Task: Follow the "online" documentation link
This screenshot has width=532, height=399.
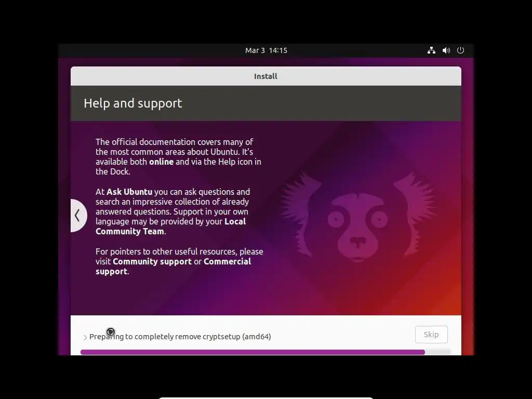Action: tap(161, 162)
